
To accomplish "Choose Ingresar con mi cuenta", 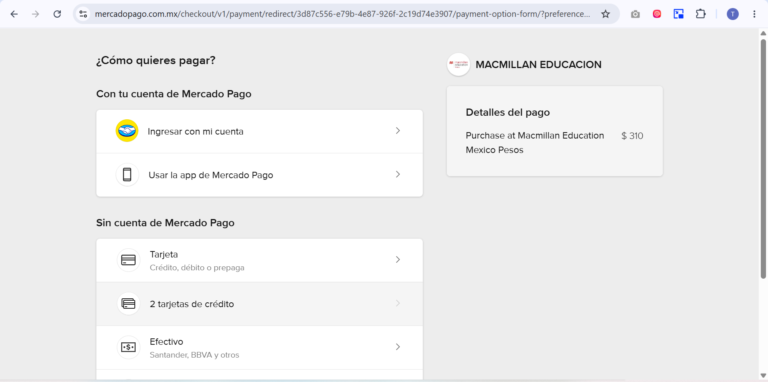I will coord(260,131).
